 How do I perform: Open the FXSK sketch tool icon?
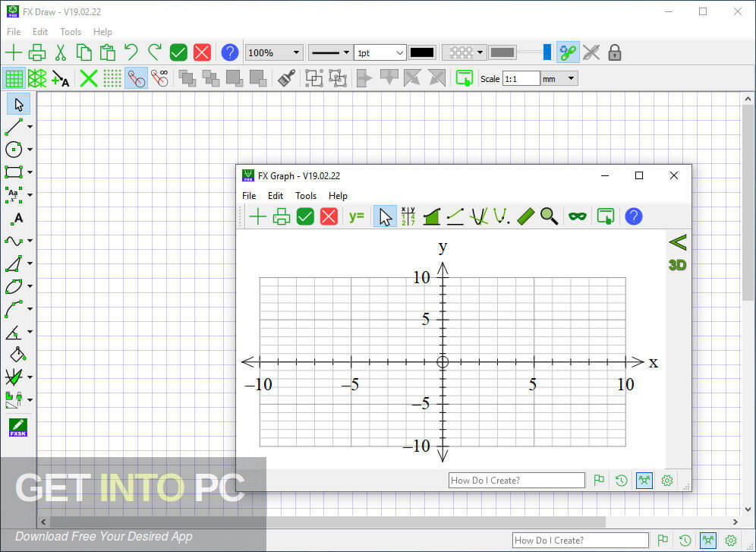click(x=18, y=427)
